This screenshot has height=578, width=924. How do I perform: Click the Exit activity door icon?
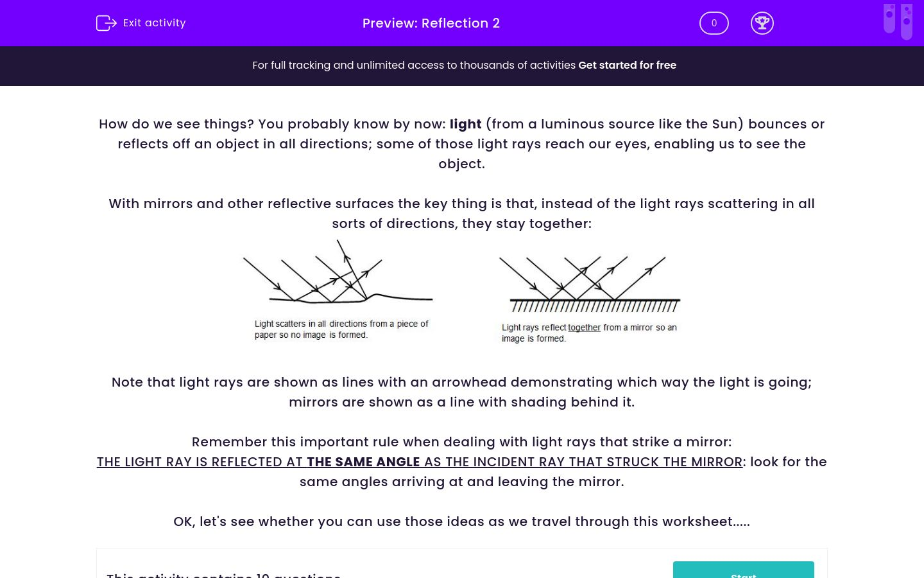tap(107, 23)
